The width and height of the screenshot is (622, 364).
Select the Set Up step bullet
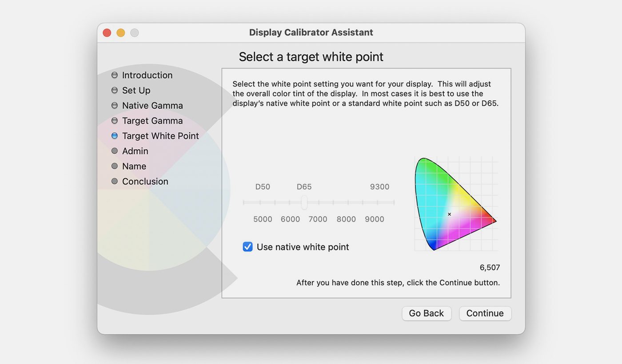pos(115,90)
